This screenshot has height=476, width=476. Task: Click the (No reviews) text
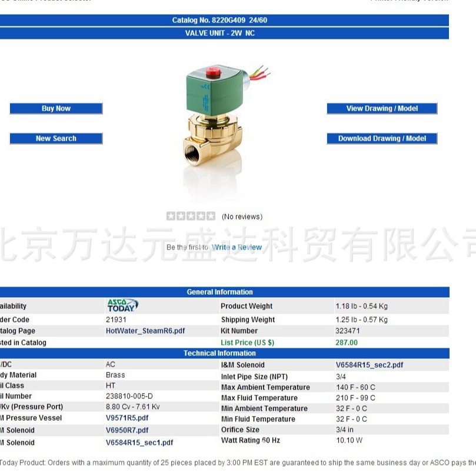tap(242, 217)
